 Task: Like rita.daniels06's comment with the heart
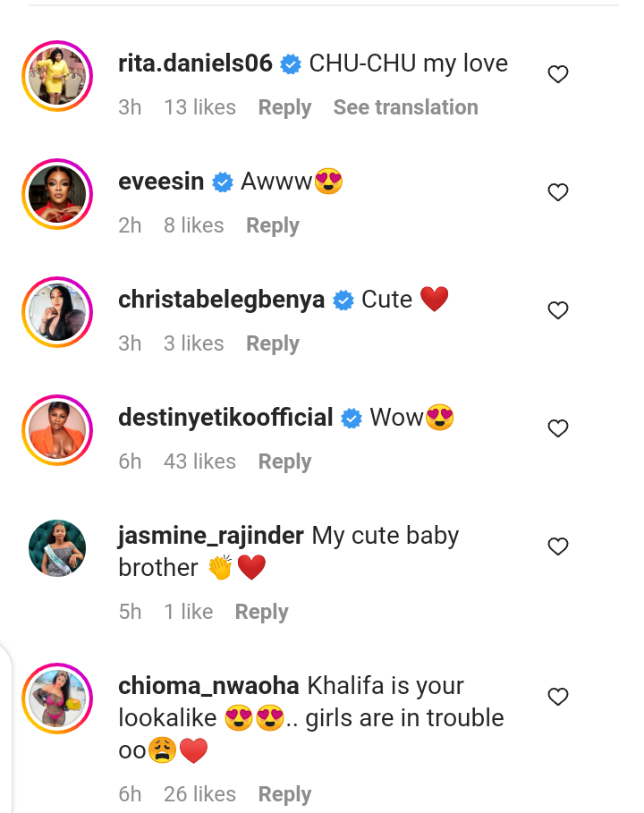point(558,75)
